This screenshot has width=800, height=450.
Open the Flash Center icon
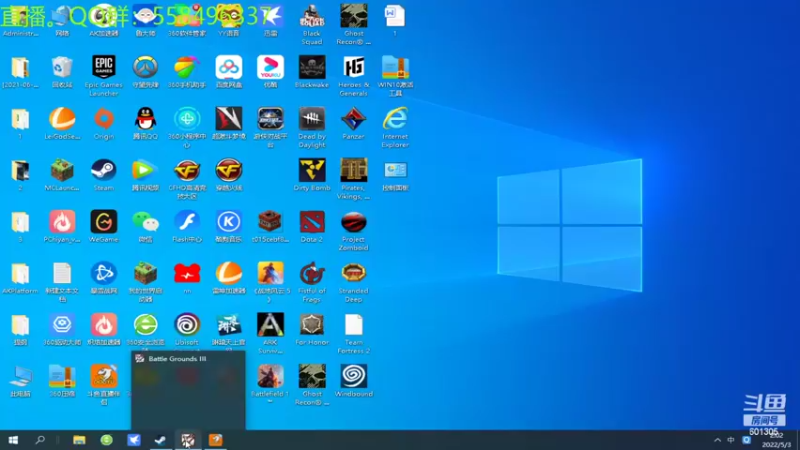(187, 222)
